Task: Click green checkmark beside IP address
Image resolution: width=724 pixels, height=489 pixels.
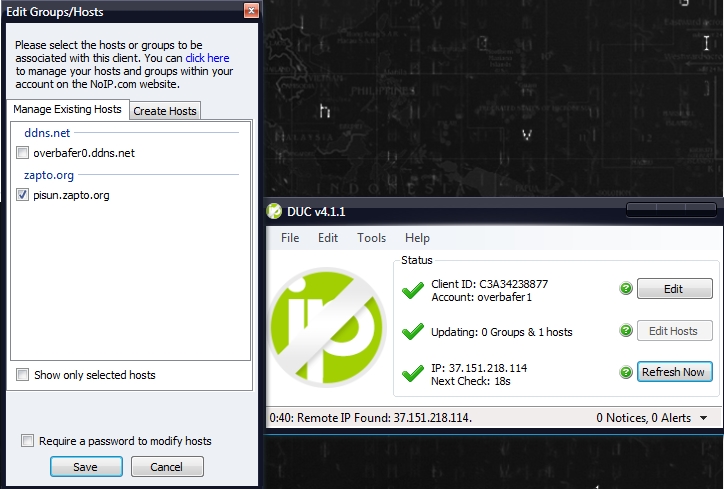Action: (x=413, y=374)
